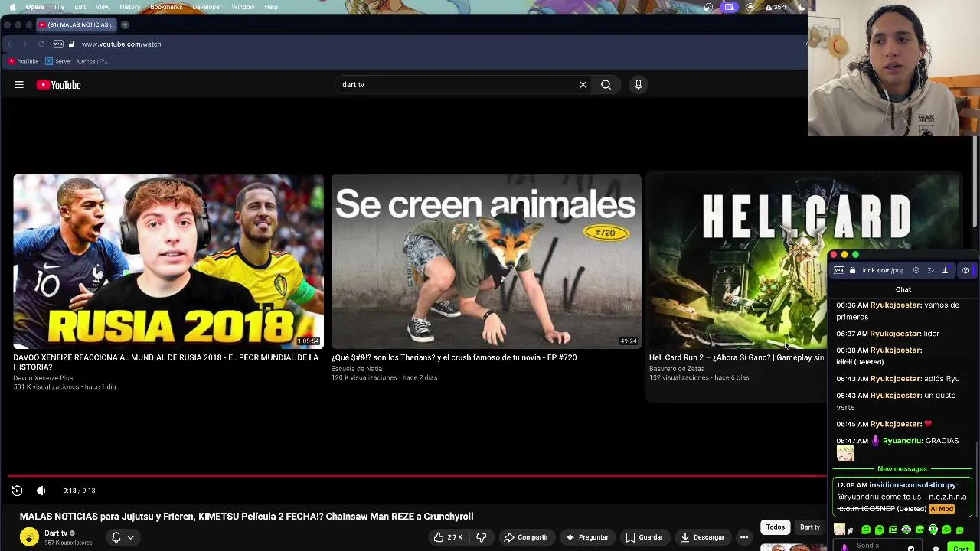Open Davoo Xeneize Plus channel link
Image resolution: width=980 pixels, height=551 pixels.
tap(43, 377)
